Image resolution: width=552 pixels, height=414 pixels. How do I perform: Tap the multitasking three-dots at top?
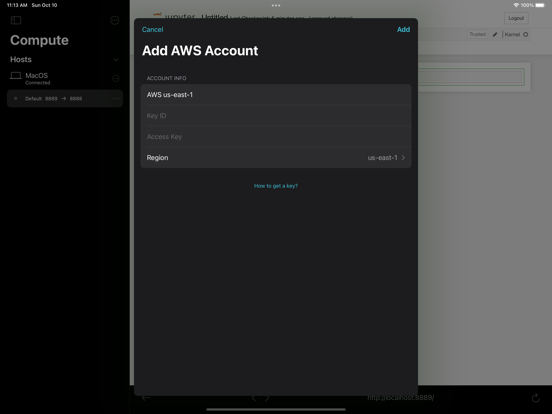click(x=276, y=5)
